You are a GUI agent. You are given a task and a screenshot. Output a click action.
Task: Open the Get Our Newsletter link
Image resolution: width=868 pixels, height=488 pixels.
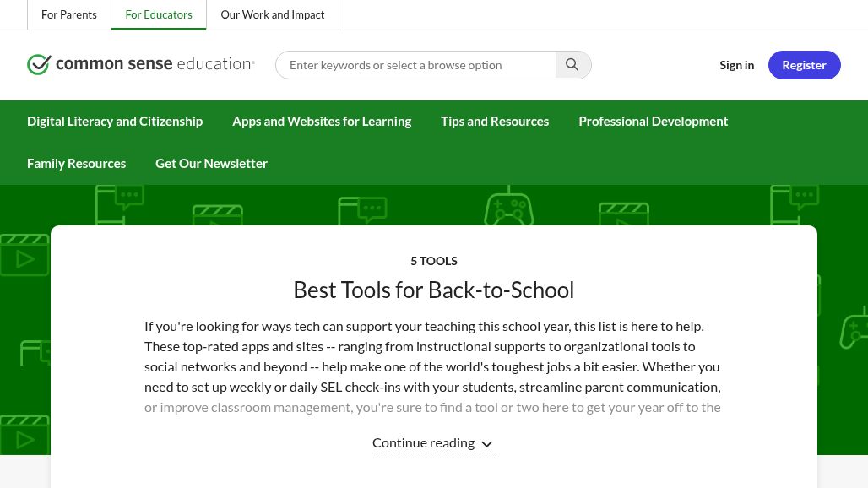click(x=211, y=163)
